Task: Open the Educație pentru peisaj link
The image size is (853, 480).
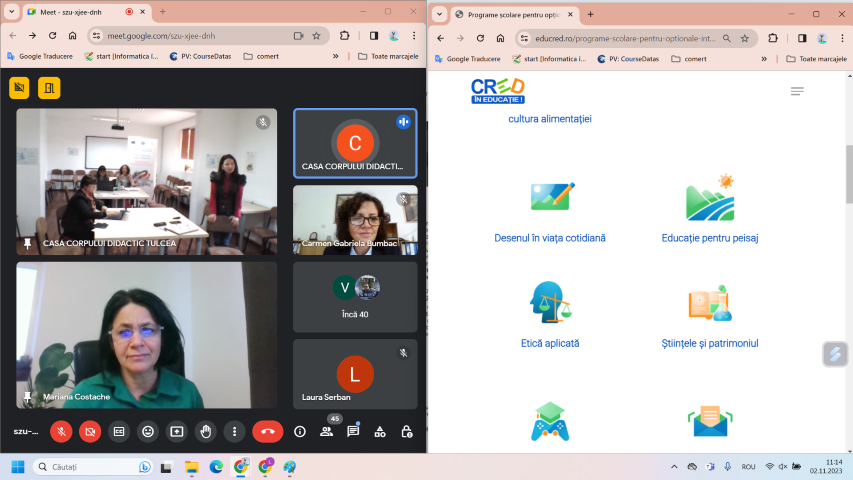Action: pos(709,238)
